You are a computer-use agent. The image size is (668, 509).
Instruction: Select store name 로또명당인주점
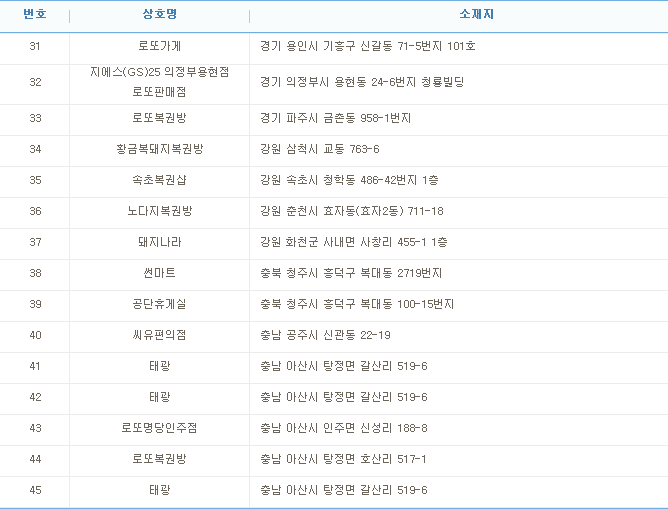click(x=159, y=428)
